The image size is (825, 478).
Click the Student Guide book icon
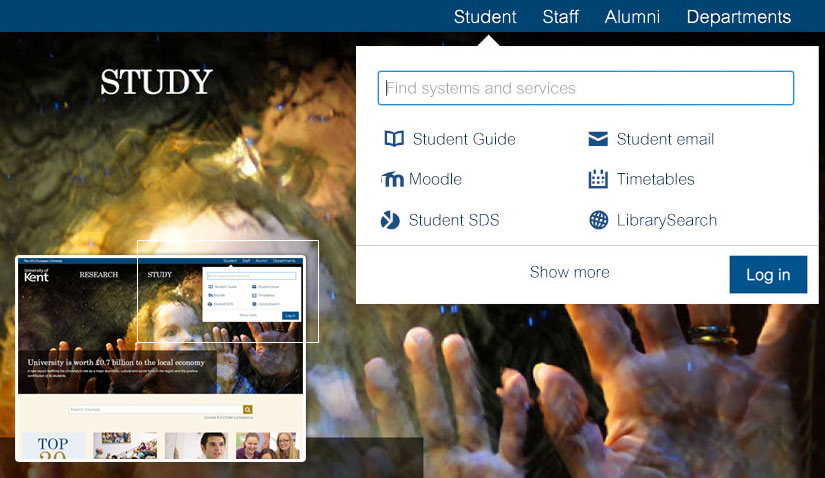(394, 139)
